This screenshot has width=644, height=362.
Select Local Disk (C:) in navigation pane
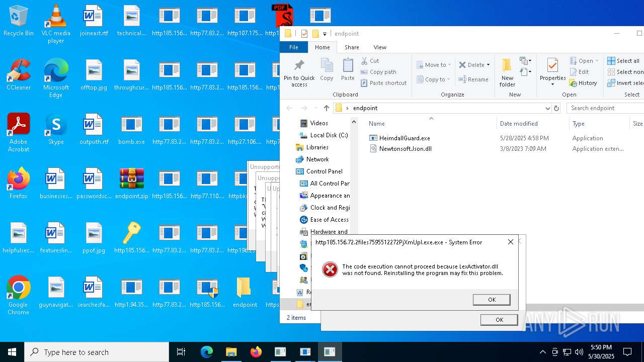(324, 135)
